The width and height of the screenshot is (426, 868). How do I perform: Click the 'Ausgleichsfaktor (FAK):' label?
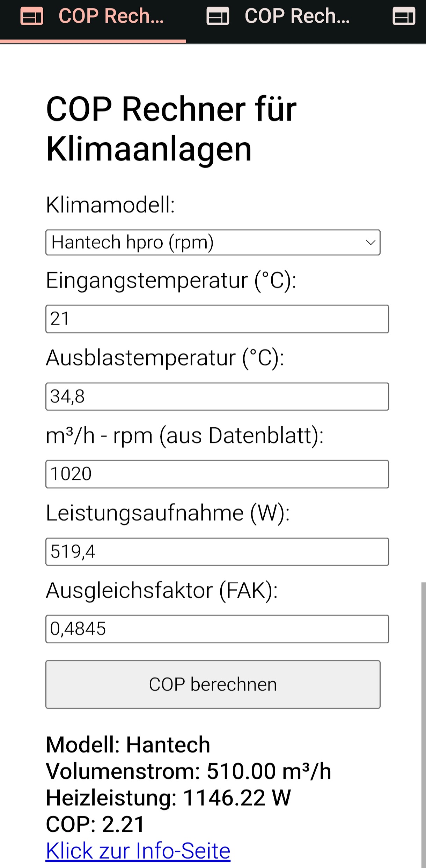tap(162, 591)
